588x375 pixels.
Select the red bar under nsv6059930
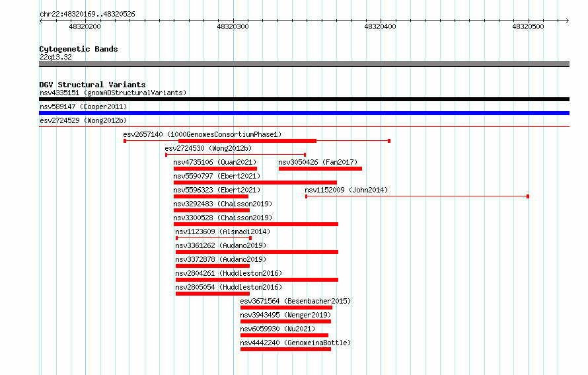(284, 335)
